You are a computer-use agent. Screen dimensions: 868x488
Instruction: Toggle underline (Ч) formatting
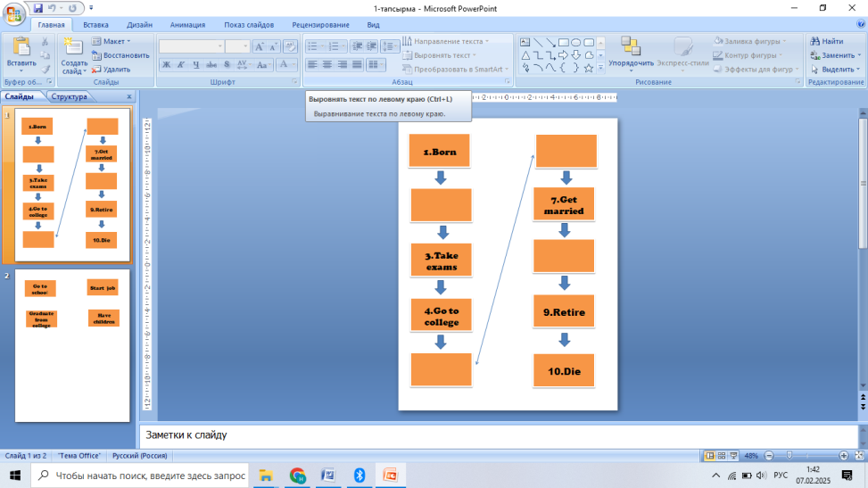(196, 64)
